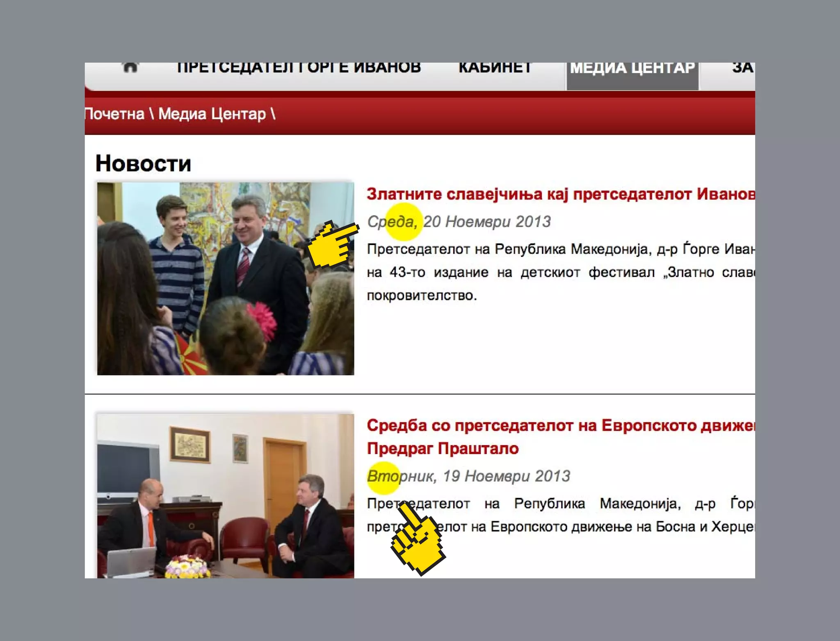The width and height of the screenshot is (840, 641).
Task: Click the Новости section heading
Action: (x=143, y=164)
